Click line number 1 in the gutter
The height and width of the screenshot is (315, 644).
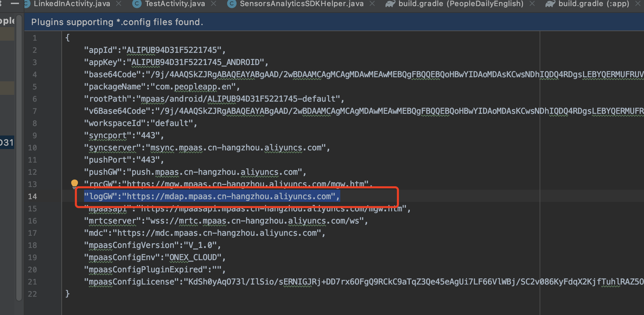point(35,38)
